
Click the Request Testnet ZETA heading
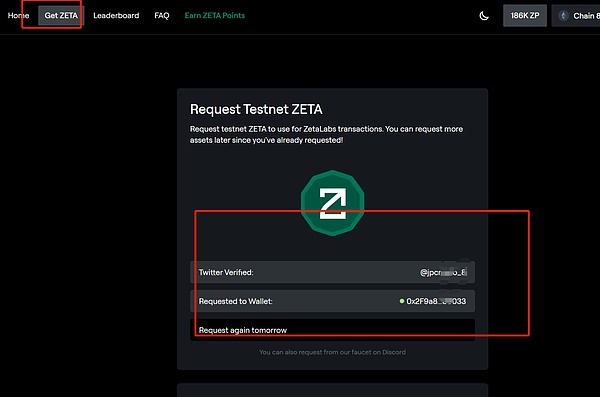256,109
